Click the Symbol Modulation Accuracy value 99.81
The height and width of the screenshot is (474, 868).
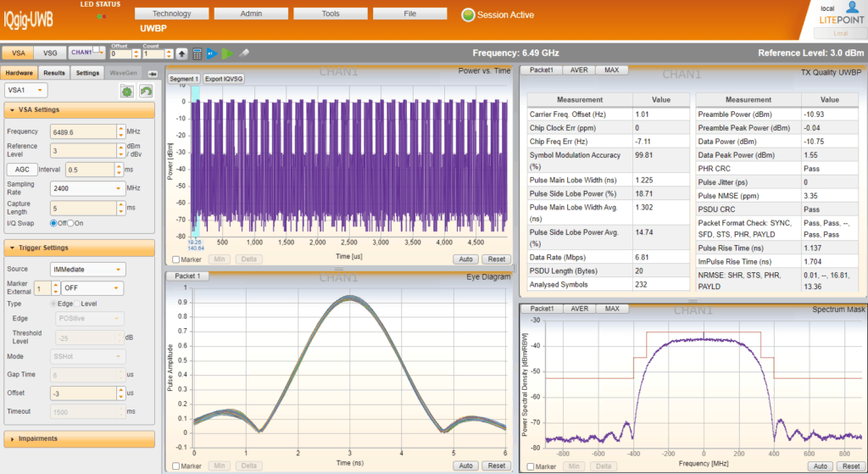coord(644,155)
